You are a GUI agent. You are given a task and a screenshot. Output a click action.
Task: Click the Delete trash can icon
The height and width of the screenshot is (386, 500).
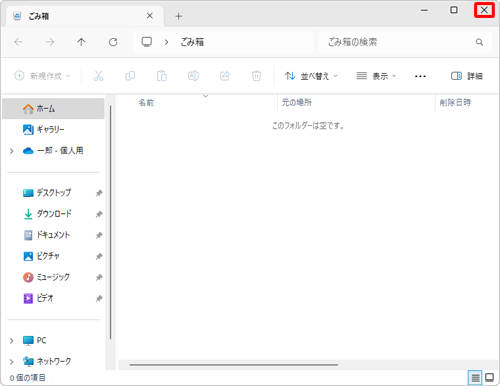coord(256,76)
